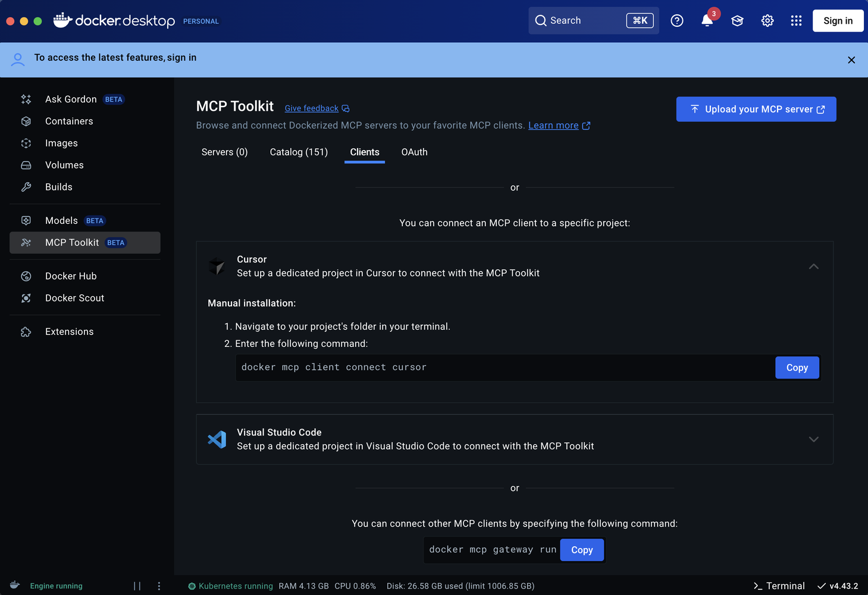Click the Visual Studio Code logo
Viewport: 868px width, 595px height.
(217, 439)
